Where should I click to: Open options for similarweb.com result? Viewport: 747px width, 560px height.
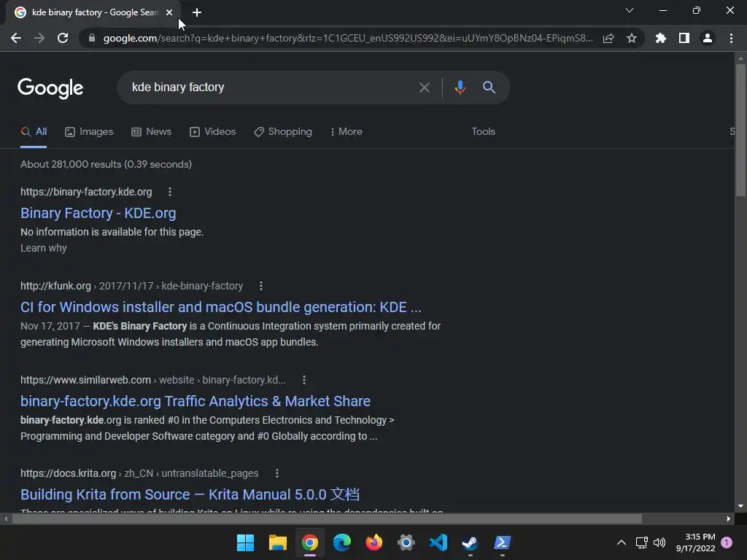304,380
